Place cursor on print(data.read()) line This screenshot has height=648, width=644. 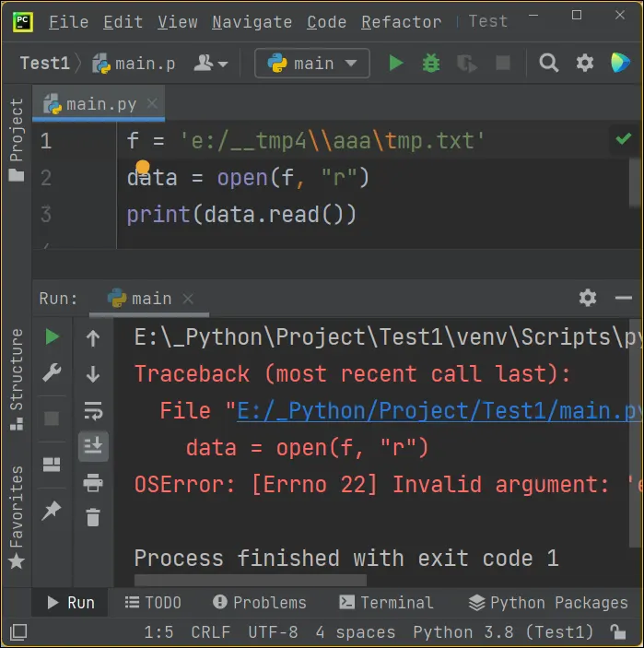click(x=241, y=215)
